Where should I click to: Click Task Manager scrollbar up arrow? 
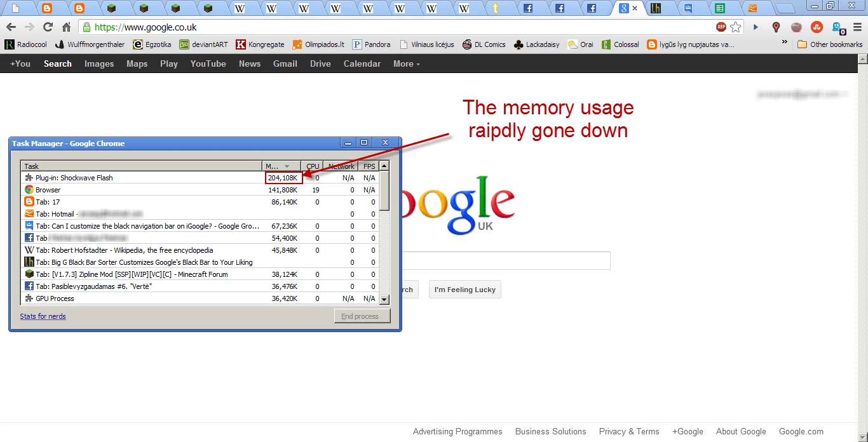point(384,166)
